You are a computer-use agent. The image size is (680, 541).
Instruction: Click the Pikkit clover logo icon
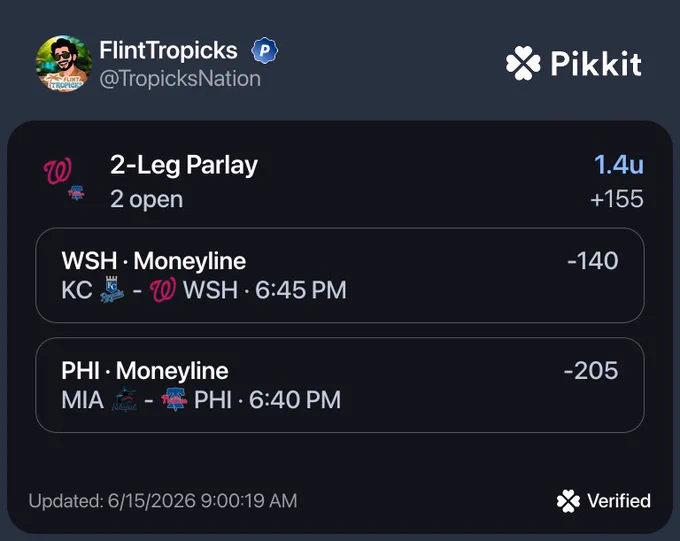(523, 63)
